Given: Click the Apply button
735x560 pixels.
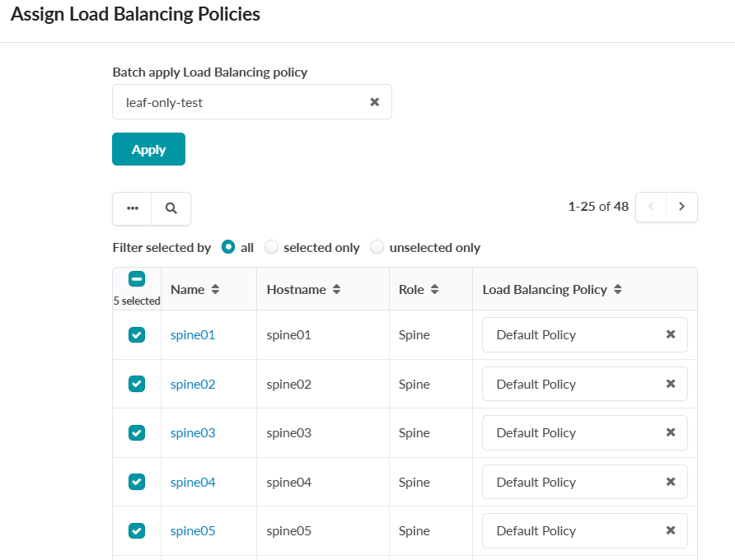Looking at the screenshot, I should point(148,149).
